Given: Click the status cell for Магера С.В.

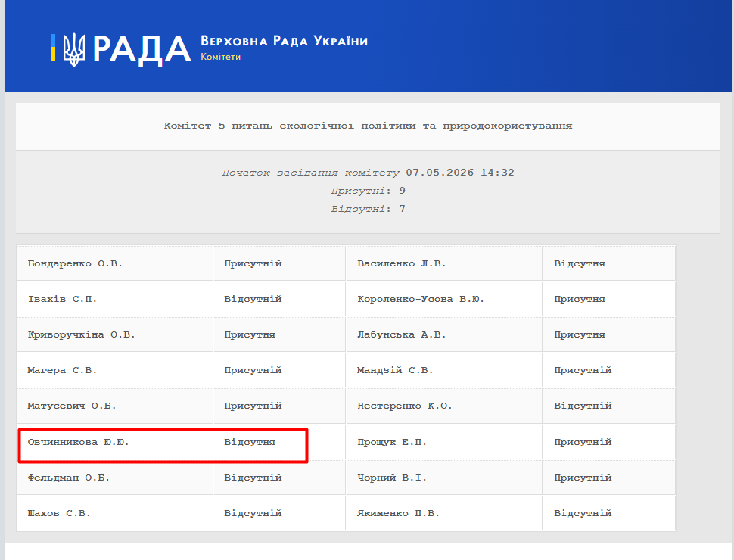Looking at the screenshot, I should [279, 370].
